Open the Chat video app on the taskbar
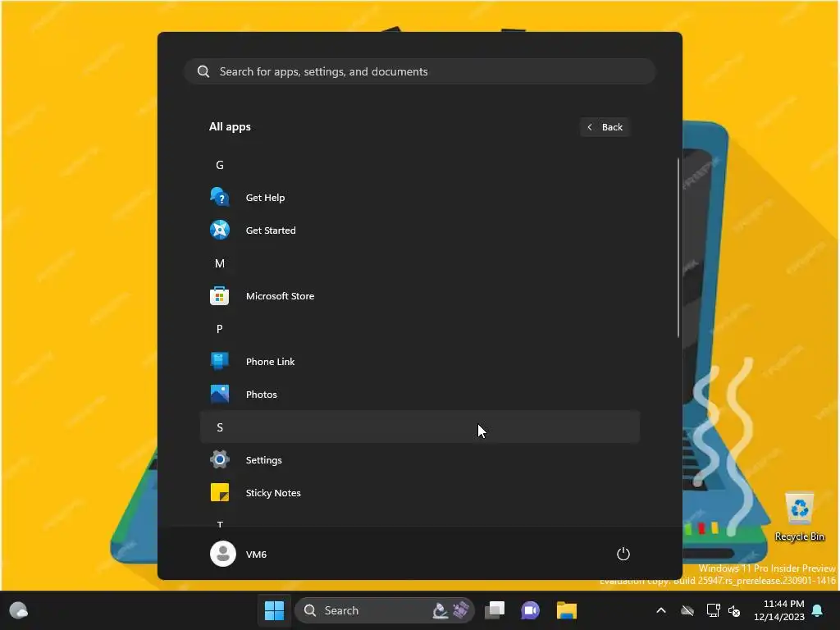This screenshot has width=840, height=630. (x=531, y=610)
